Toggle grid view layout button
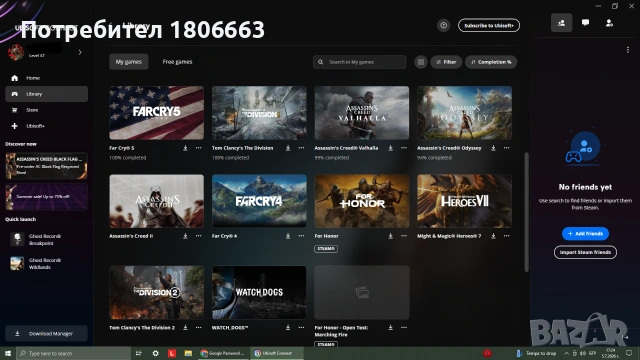Image resolution: width=640 pixels, height=360 pixels. pos(421,62)
